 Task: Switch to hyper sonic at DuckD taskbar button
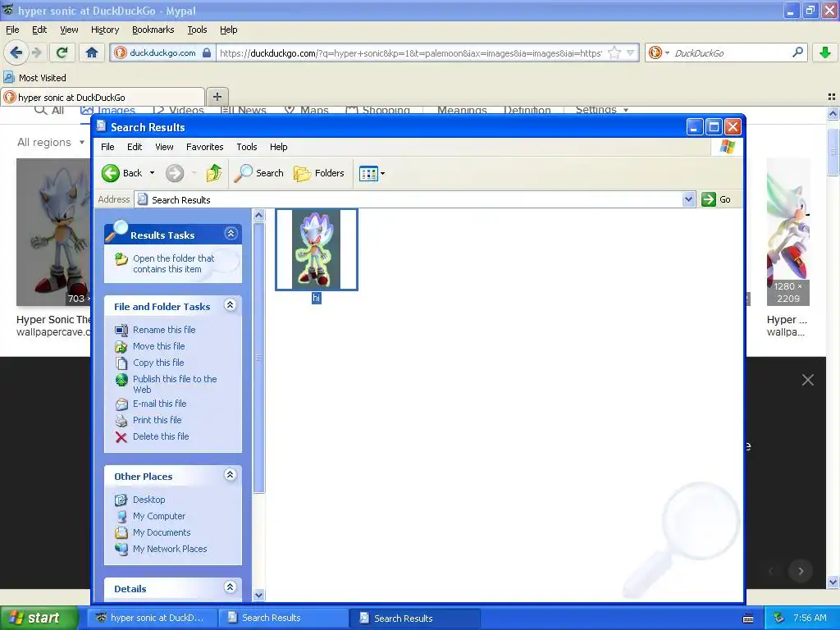tap(152, 618)
